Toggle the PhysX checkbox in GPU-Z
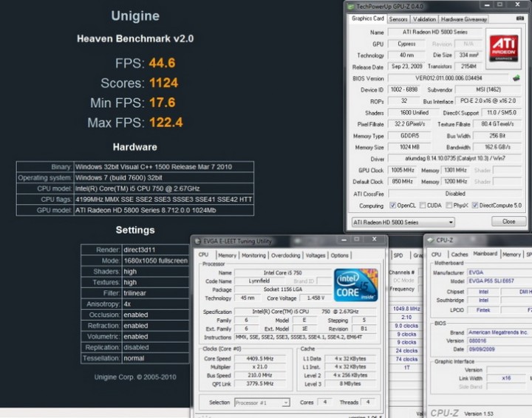Viewport: 532px width, 418px height. (449, 205)
